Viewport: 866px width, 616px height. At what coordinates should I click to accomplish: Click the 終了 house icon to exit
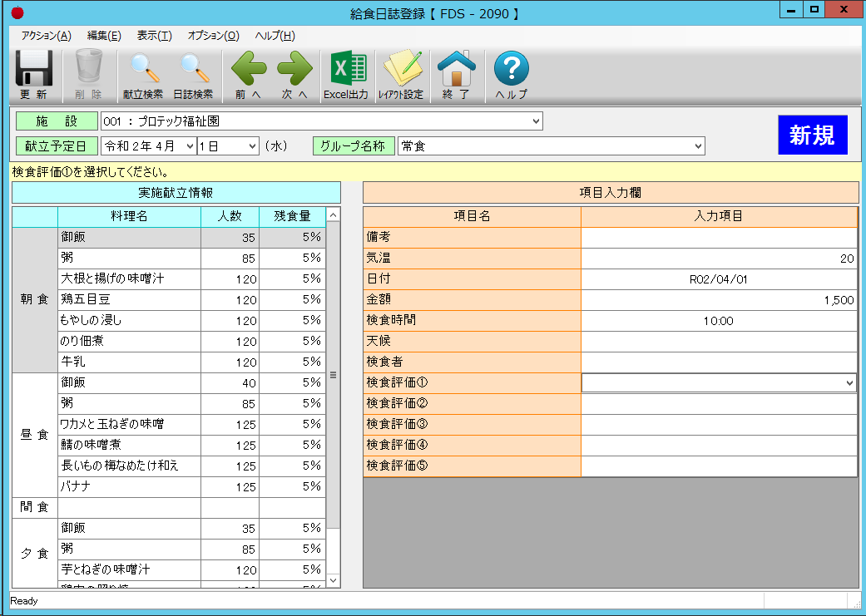[x=456, y=74]
